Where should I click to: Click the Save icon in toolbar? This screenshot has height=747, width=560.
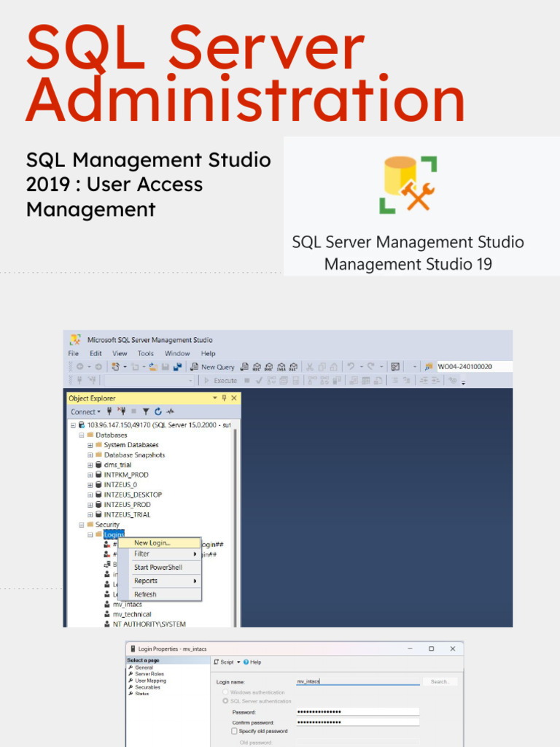click(166, 367)
